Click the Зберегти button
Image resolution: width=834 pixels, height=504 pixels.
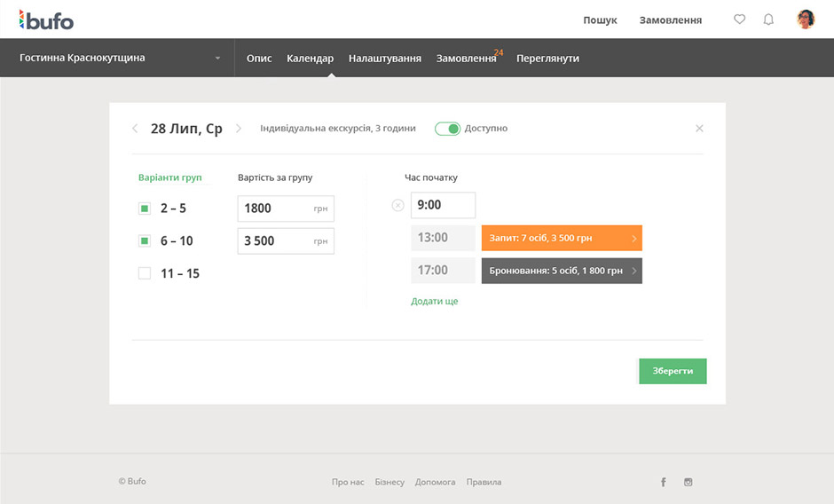click(x=673, y=371)
